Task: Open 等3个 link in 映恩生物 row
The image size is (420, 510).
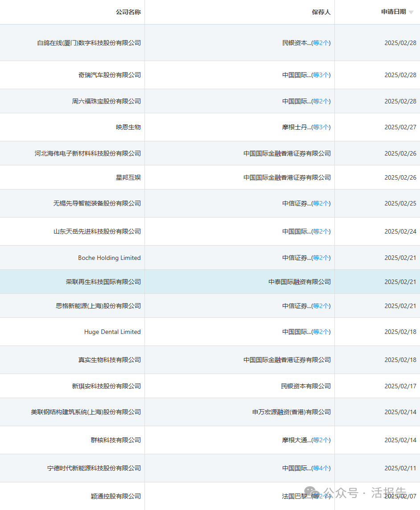Action: pos(321,127)
